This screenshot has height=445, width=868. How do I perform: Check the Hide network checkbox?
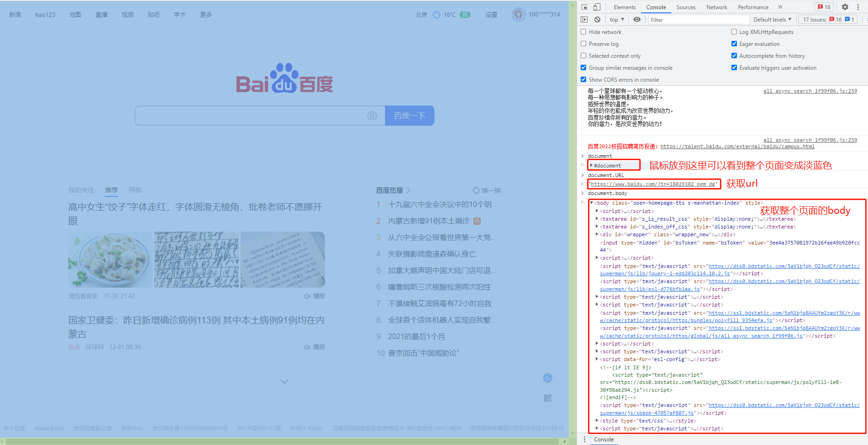pos(583,32)
